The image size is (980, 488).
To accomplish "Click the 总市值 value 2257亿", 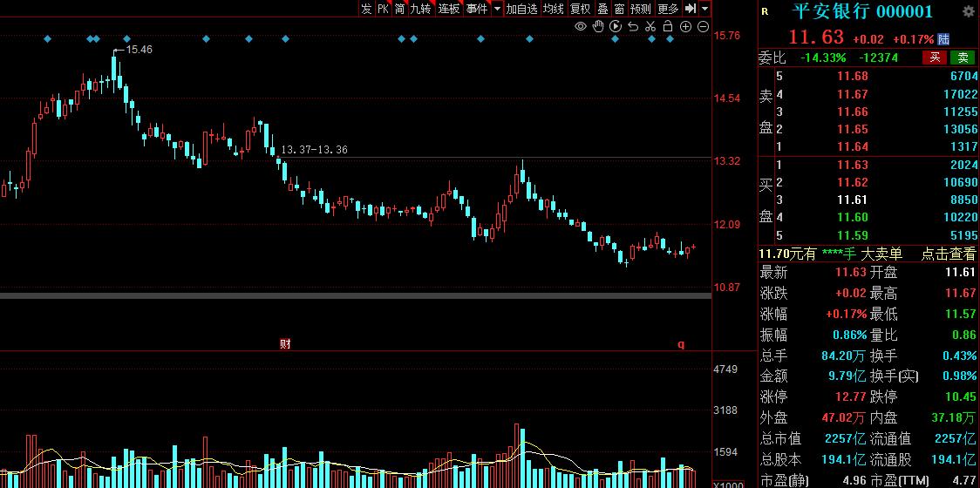I will [845, 438].
